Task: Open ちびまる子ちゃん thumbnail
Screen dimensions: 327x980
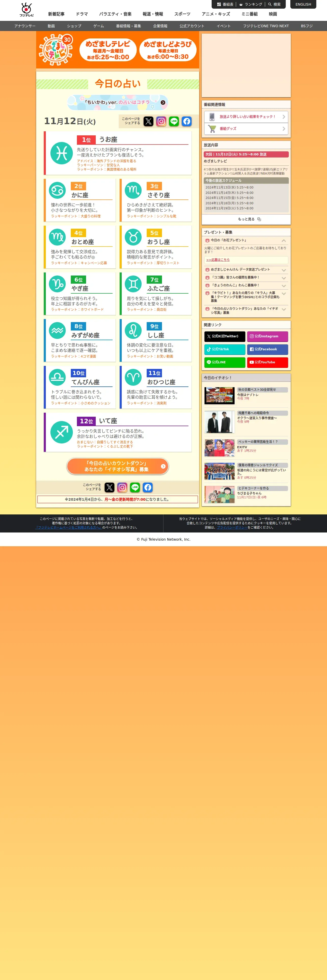Action: point(220,495)
